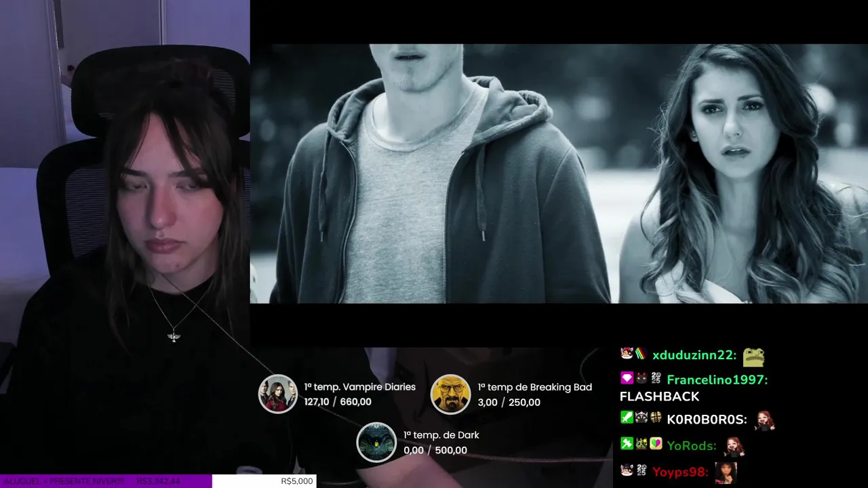868x488 pixels.
Task: Click the R$3.342,44 raised amount
Action: click(x=158, y=481)
